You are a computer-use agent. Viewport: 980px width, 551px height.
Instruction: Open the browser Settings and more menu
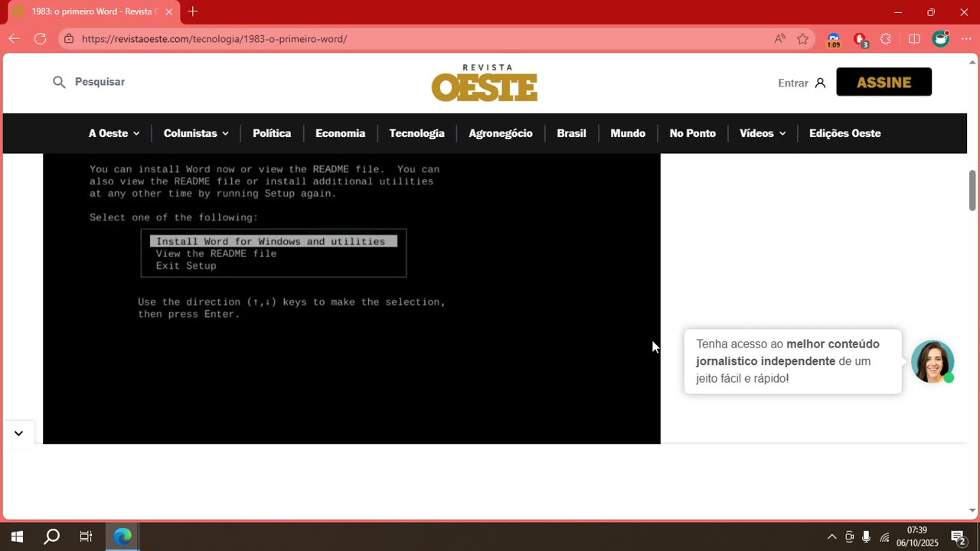(x=966, y=38)
